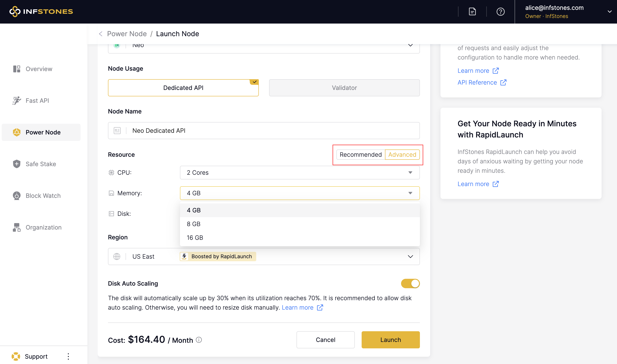Turn off Disk Auto Scaling switch
Screen dimensions: 617x364
click(x=410, y=283)
